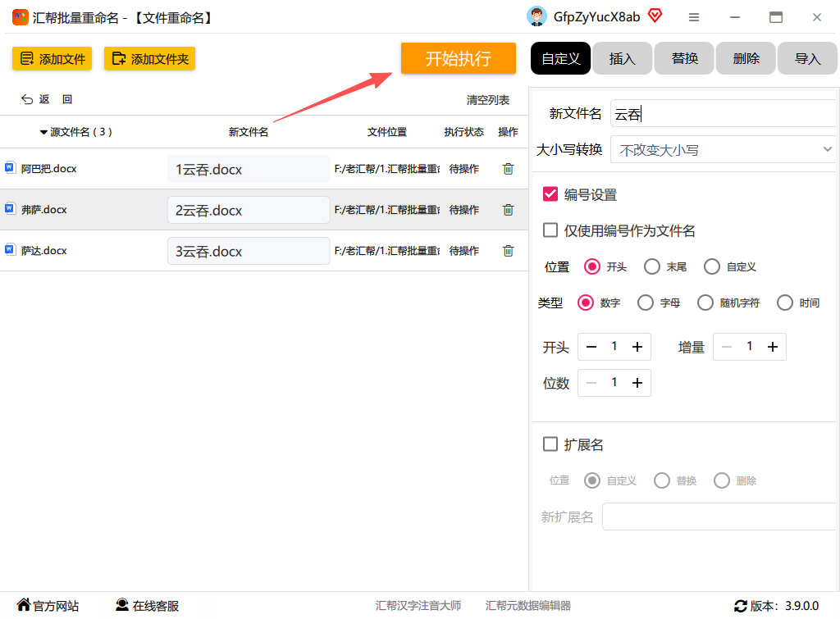Click the red VIP diamond icon
The height and width of the screenshot is (619, 840).
click(655, 16)
